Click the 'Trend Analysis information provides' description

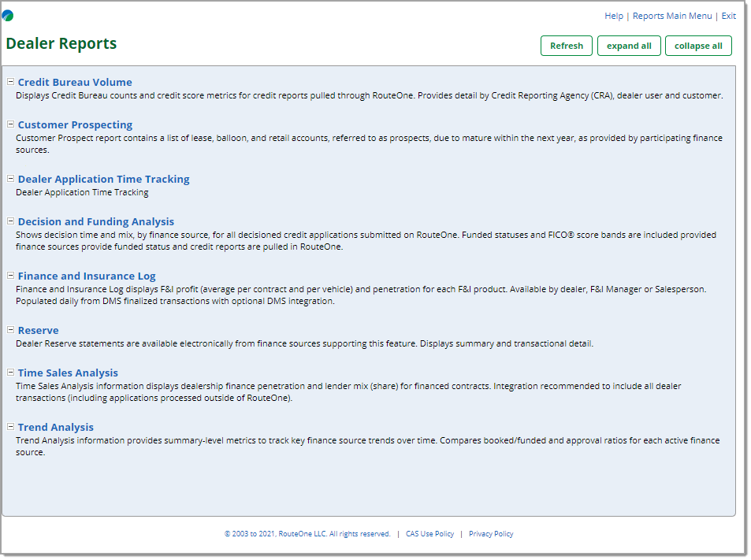368,447
